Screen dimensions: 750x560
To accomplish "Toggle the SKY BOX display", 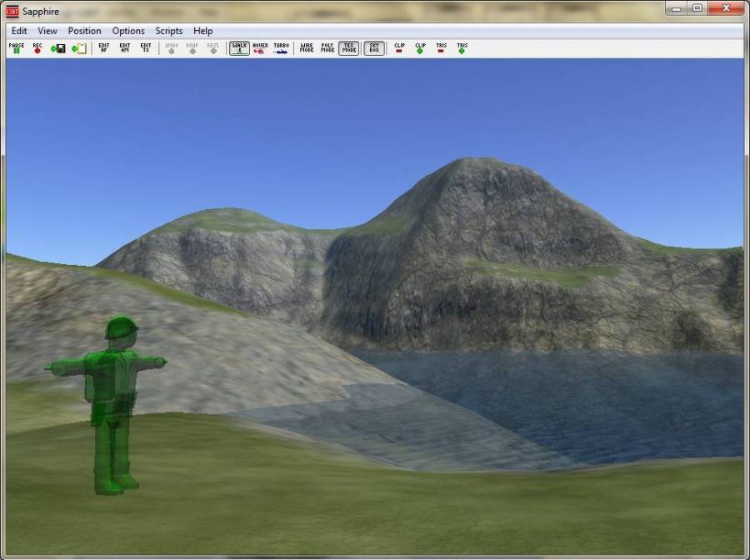I will coord(373,47).
